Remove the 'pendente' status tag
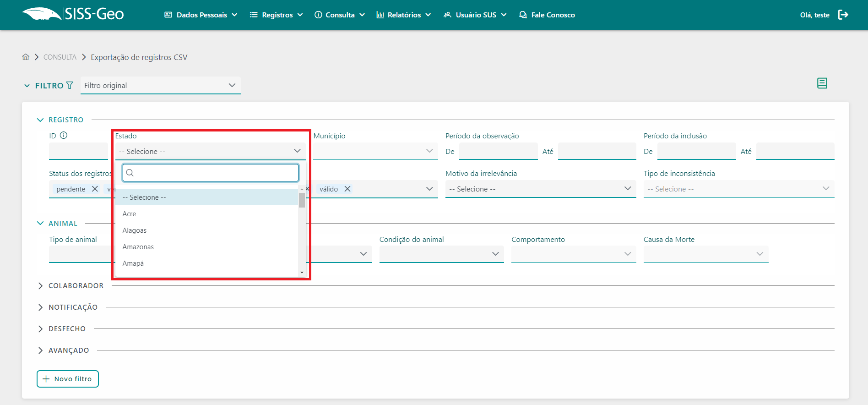 pyautogui.click(x=95, y=189)
